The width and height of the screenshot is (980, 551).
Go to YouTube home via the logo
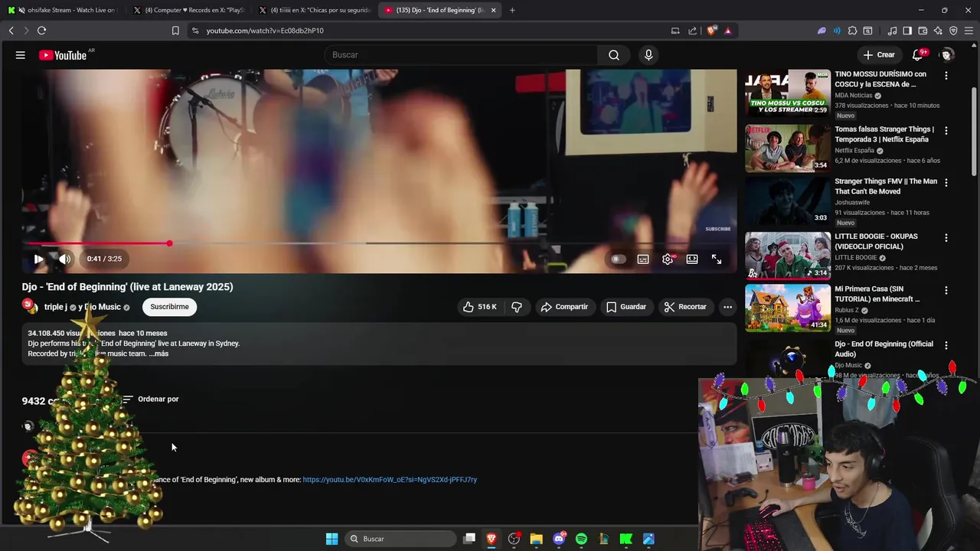(x=63, y=55)
